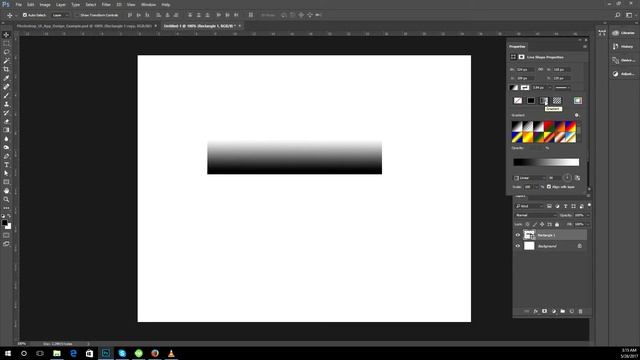Open the Properties panel flyout menu
This screenshot has width=640, height=360.
pos(584,47)
